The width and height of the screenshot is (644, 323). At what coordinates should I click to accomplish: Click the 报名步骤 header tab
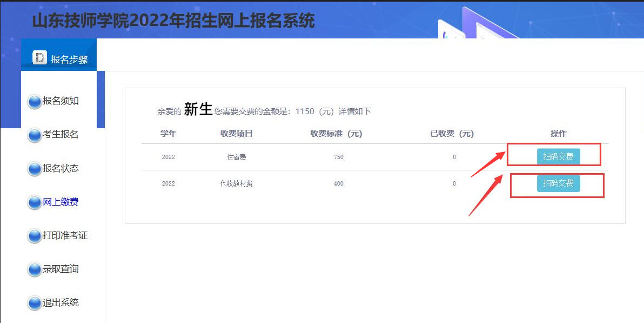(69, 60)
